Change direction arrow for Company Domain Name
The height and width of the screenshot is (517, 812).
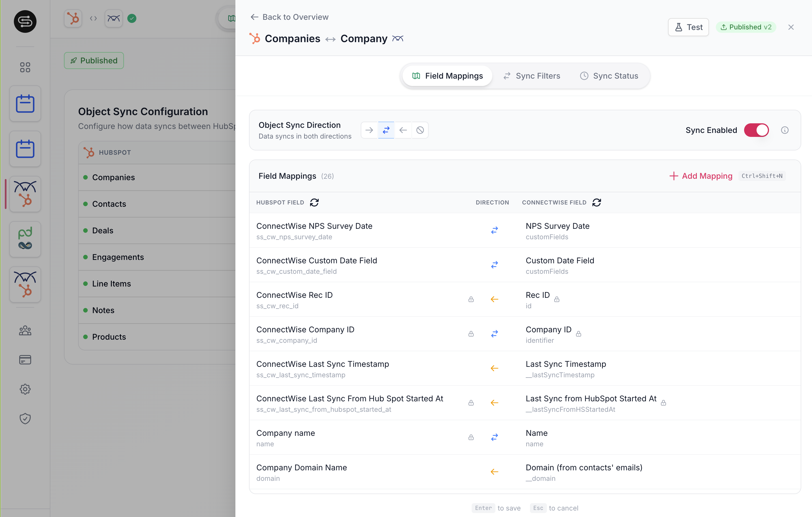pyautogui.click(x=494, y=472)
